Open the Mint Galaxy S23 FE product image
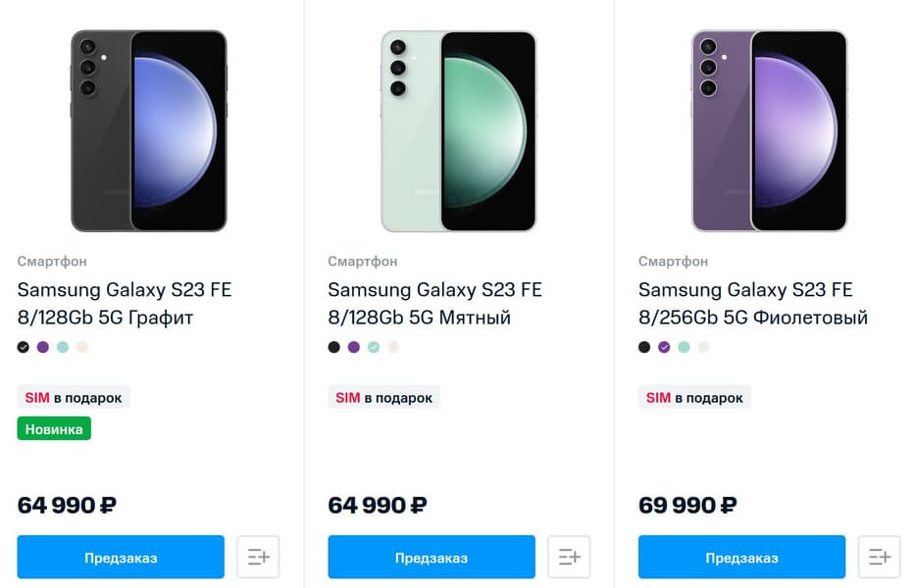 pyautogui.click(x=459, y=130)
